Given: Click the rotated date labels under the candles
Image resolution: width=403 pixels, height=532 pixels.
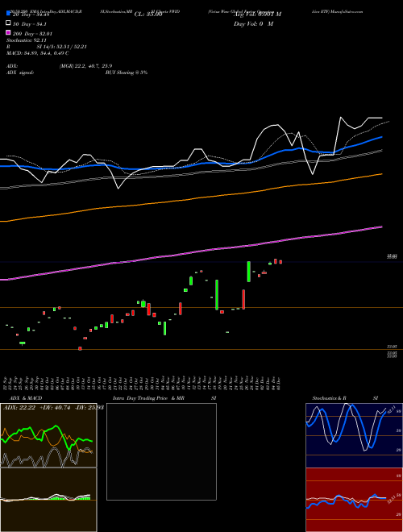Looking at the screenshot, I should (143, 383).
